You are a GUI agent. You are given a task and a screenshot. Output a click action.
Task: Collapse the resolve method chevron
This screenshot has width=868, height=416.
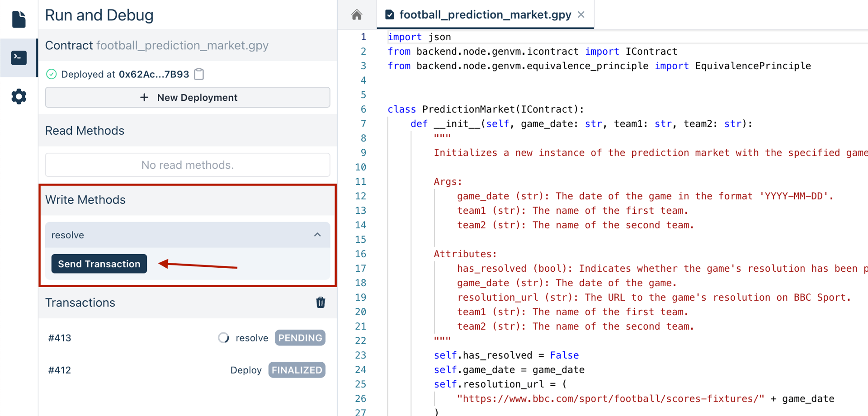317,235
